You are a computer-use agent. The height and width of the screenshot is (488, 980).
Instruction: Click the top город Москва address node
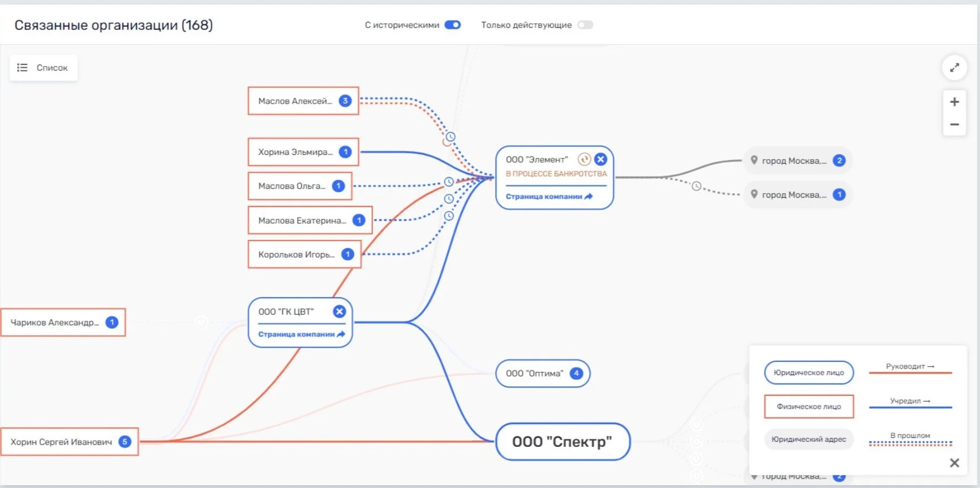[x=798, y=160]
